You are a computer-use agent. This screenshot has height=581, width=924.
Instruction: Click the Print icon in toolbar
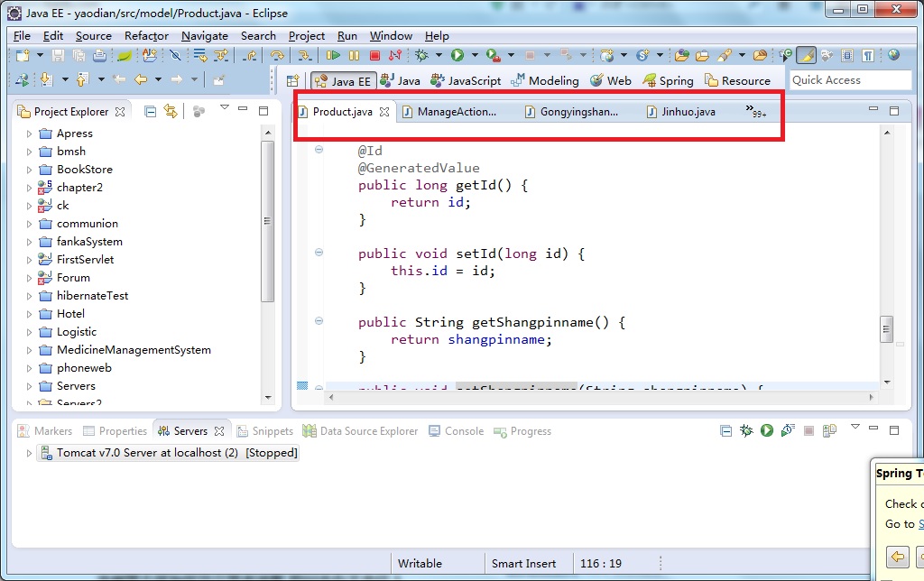coord(100,56)
